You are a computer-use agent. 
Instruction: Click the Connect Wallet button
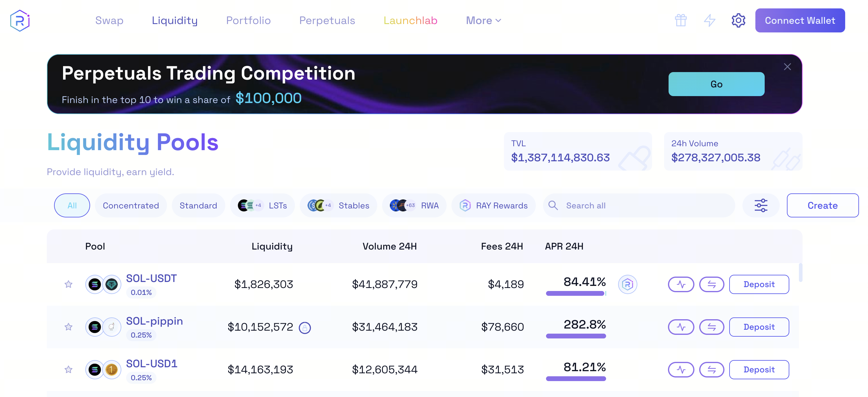800,20
